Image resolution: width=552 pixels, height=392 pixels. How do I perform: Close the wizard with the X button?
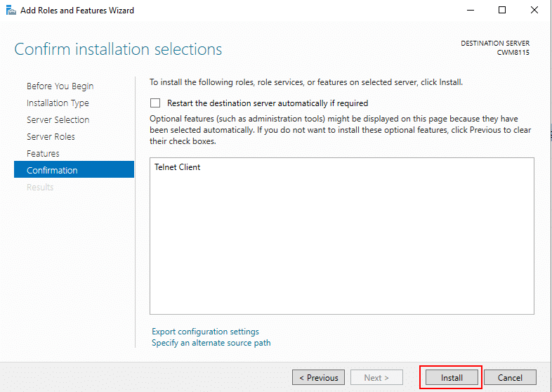coord(534,11)
